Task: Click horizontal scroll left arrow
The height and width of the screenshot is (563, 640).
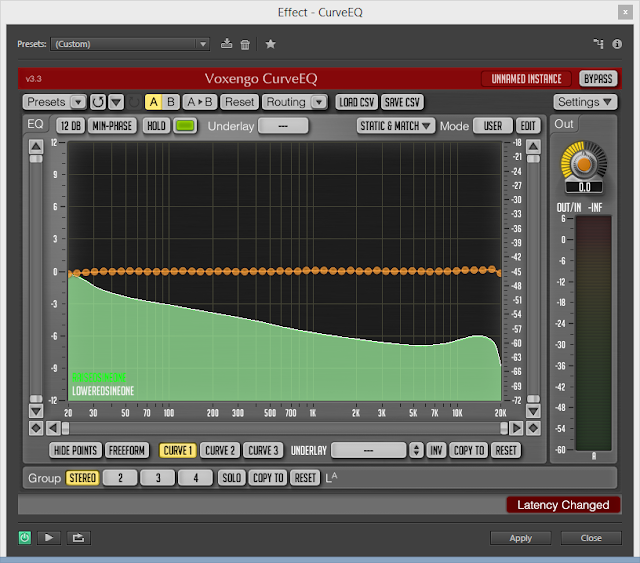Action: (x=52, y=428)
